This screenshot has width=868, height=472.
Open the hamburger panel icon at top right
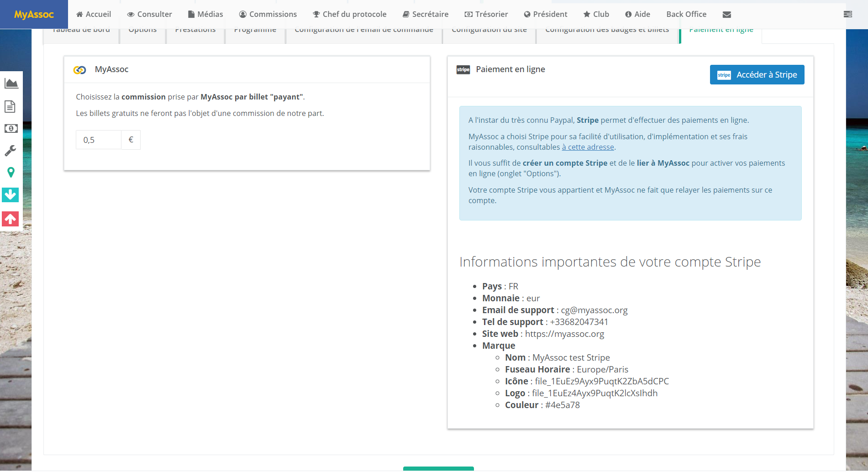pos(848,14)
